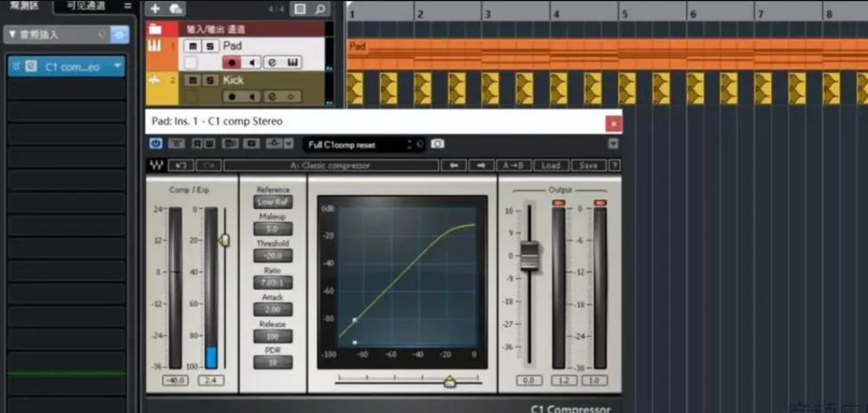Click the Low Ref reference button
868x413 pixels.
pos(273,202)
